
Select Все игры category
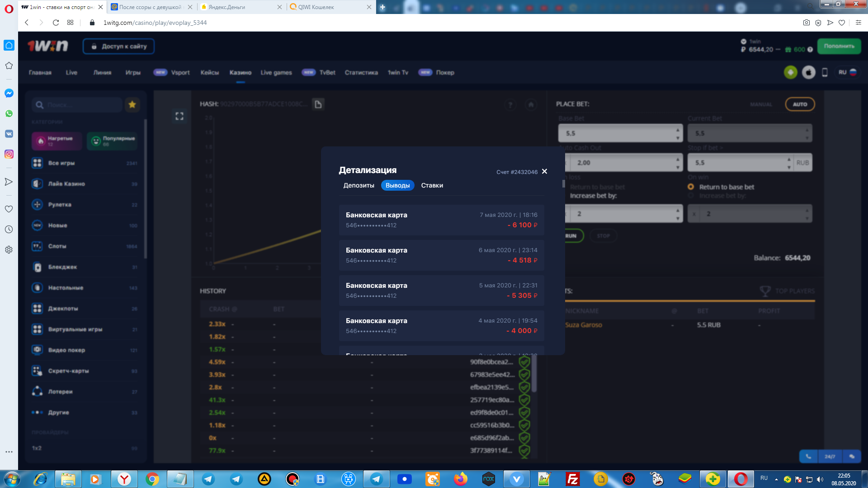click(85, 163)
